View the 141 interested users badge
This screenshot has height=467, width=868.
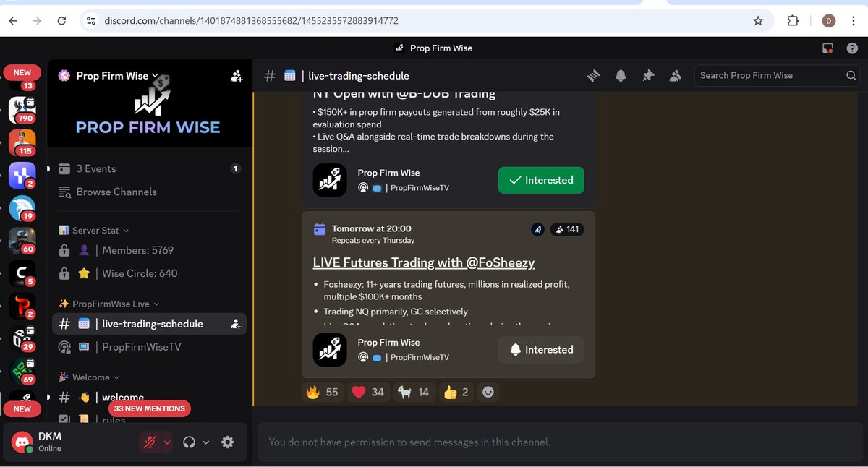[566, 229]
